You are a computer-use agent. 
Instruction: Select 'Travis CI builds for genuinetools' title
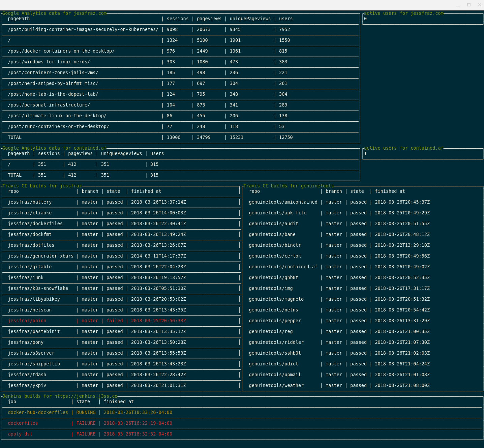click(289, 186)
